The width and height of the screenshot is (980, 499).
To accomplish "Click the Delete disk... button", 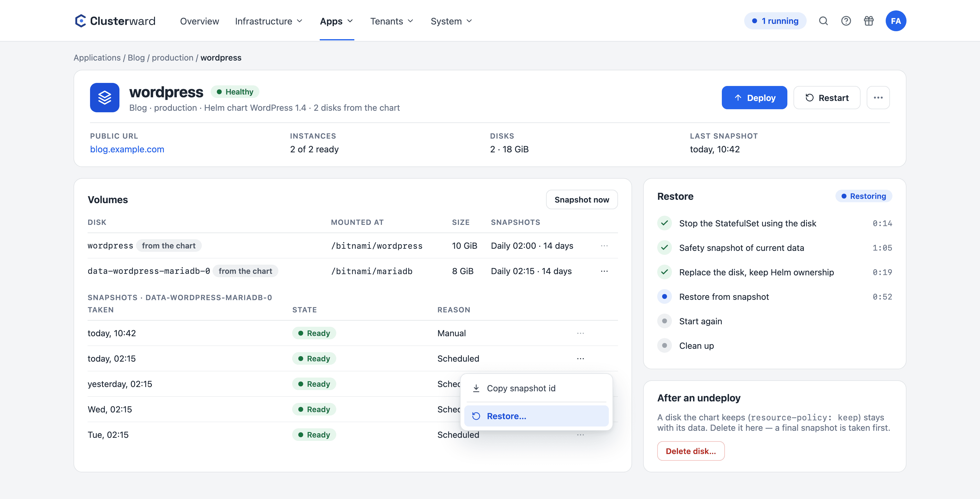I will (x=691, y=451).
